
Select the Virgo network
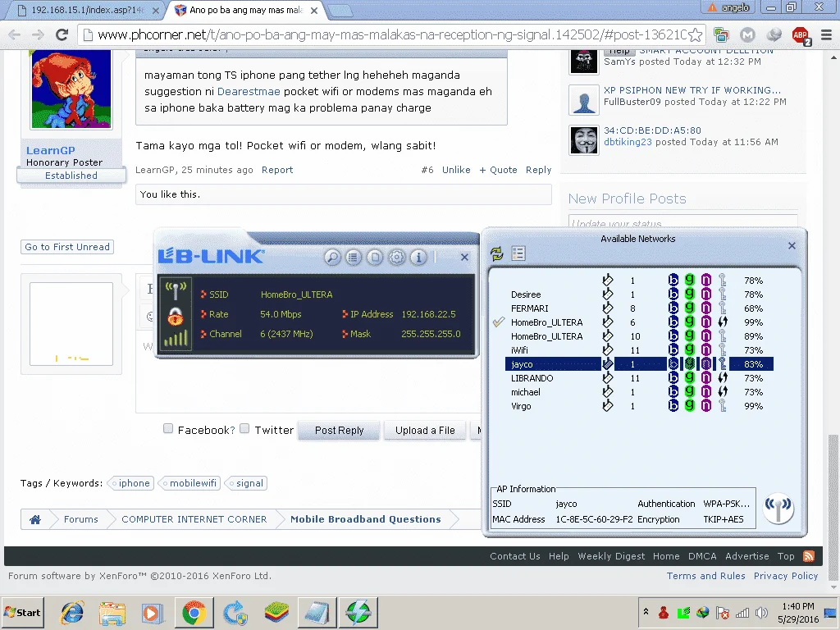point(639,406)
